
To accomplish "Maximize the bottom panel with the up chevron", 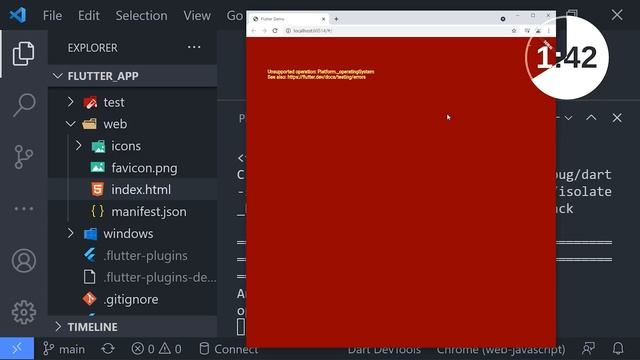I will coord(591,118).
